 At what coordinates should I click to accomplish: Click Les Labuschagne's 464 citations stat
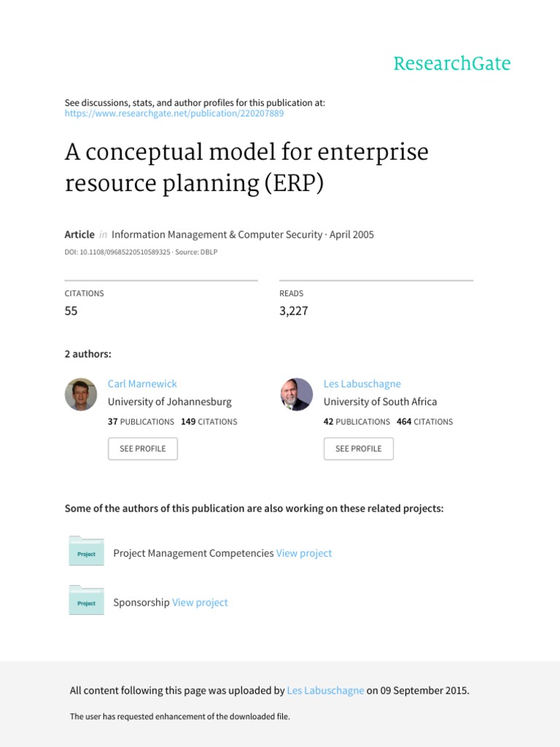point(424,422)
